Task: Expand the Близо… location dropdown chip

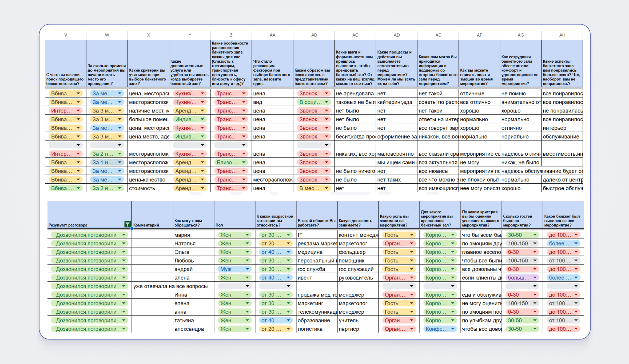Action: tap(244, 162)
